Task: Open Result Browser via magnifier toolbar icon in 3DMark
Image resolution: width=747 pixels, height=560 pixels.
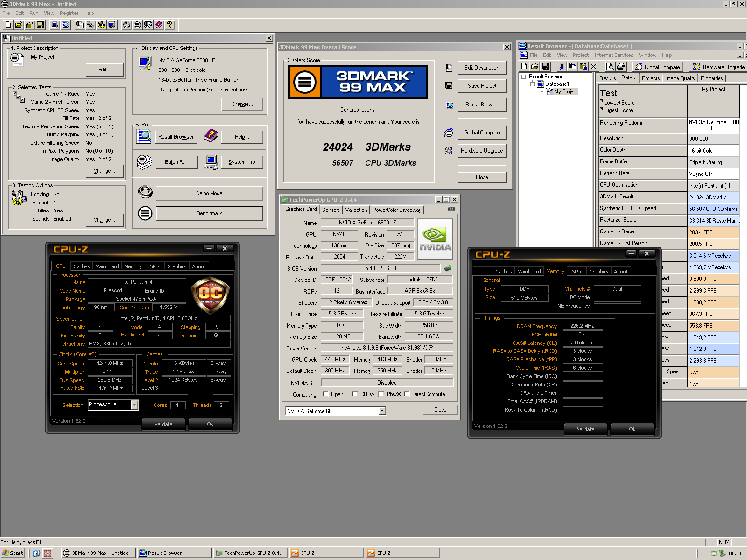Action: [x=65, y=25]
